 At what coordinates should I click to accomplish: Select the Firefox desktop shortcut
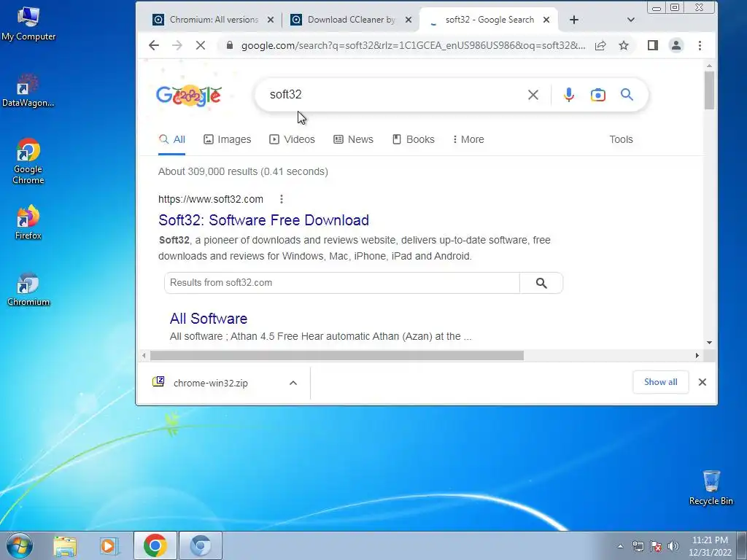(x=28, y=222)
